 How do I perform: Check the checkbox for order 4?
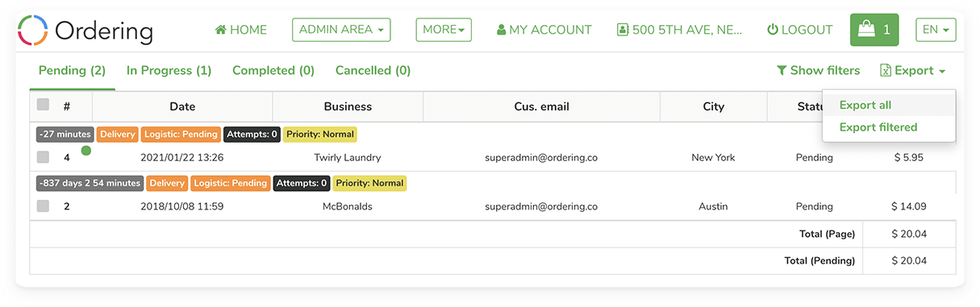click(43, 157)
